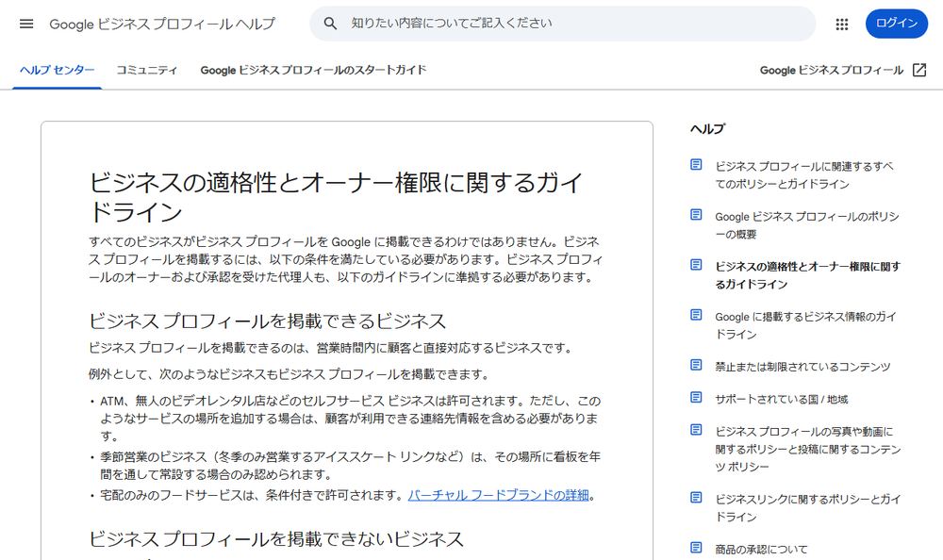The height and width of the screenshot is (560, 943).
Task: Open ビジネスの適格性とオーナー権限 sidebar article
Action: 808,275
